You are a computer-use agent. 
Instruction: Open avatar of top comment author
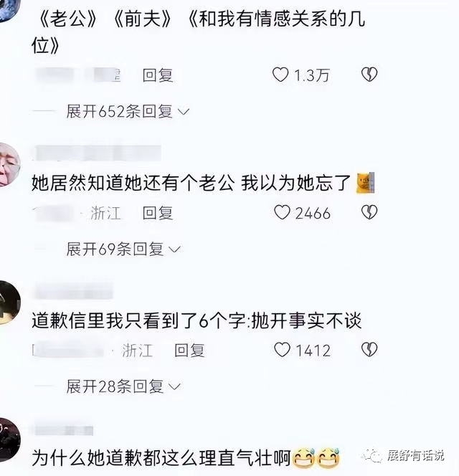8,10
